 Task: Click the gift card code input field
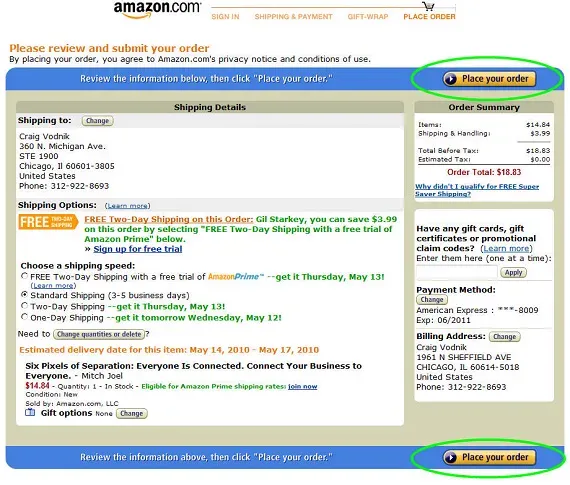(457, 272)
